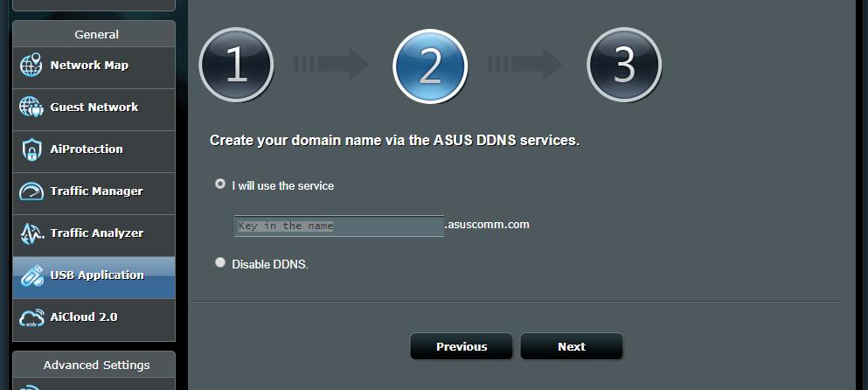
Task: Open Traffic Manager menu label
Action: pos(96,192)
